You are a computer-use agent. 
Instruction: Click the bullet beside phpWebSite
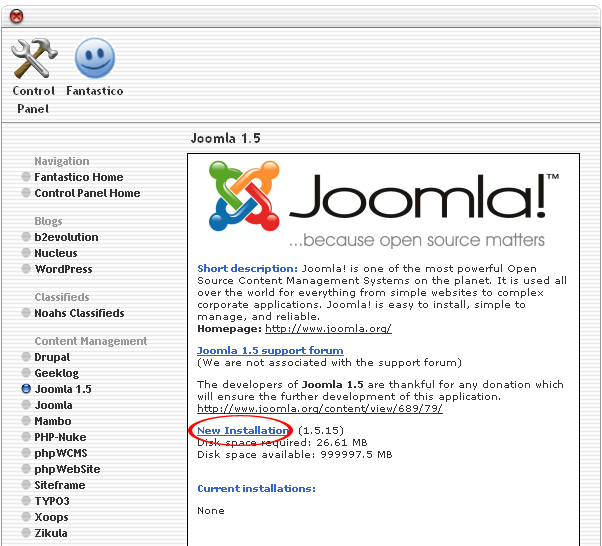[x=26, y=469]
